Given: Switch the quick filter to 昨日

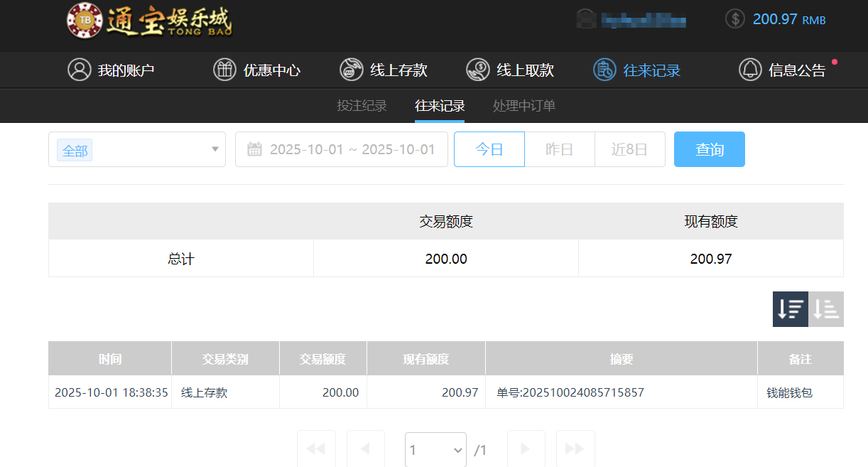Looking at the screenshot, I should click(x=559, y=149).
